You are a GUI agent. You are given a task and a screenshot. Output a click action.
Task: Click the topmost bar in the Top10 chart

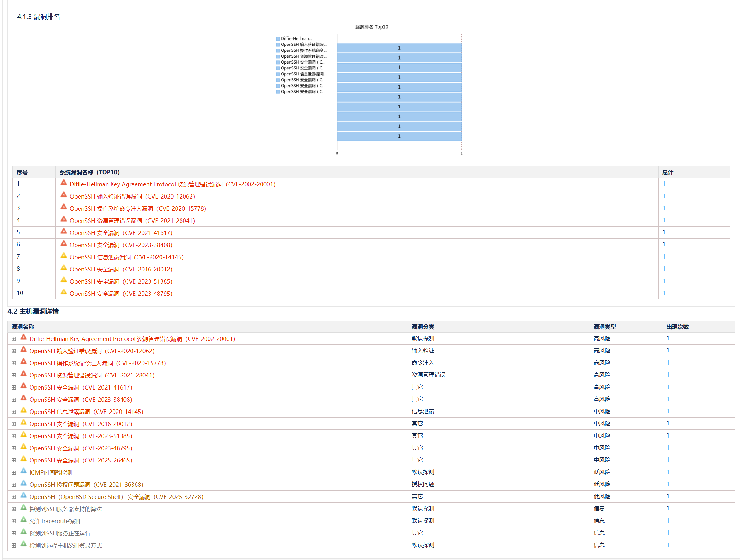point(399,48)
